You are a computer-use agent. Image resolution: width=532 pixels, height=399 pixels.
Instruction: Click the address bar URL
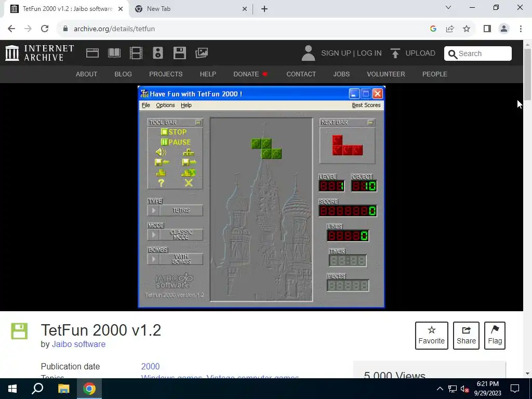click(114, 29)
